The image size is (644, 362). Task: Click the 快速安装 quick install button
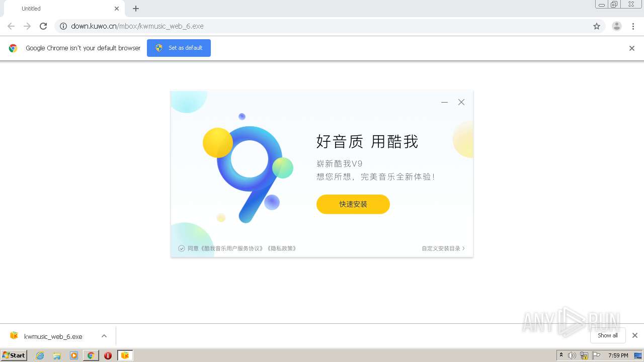point(353,204)
